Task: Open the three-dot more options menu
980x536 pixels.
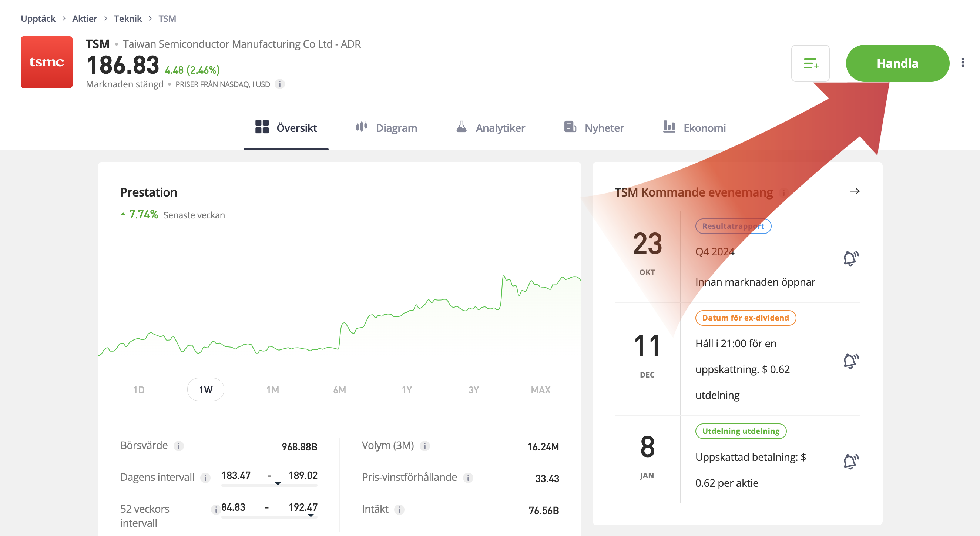Action: coord(963,63)
